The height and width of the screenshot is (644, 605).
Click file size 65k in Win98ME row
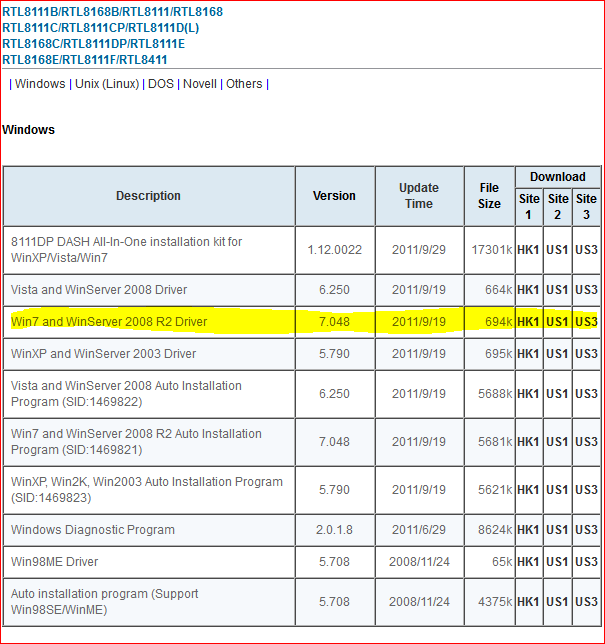[x=502, y=561]
